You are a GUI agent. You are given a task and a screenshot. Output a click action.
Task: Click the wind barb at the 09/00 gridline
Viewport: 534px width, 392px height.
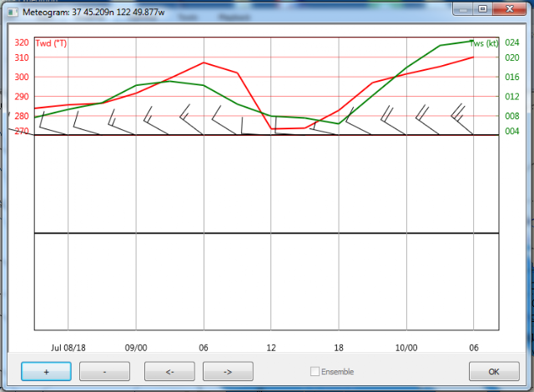coord(123,122)
